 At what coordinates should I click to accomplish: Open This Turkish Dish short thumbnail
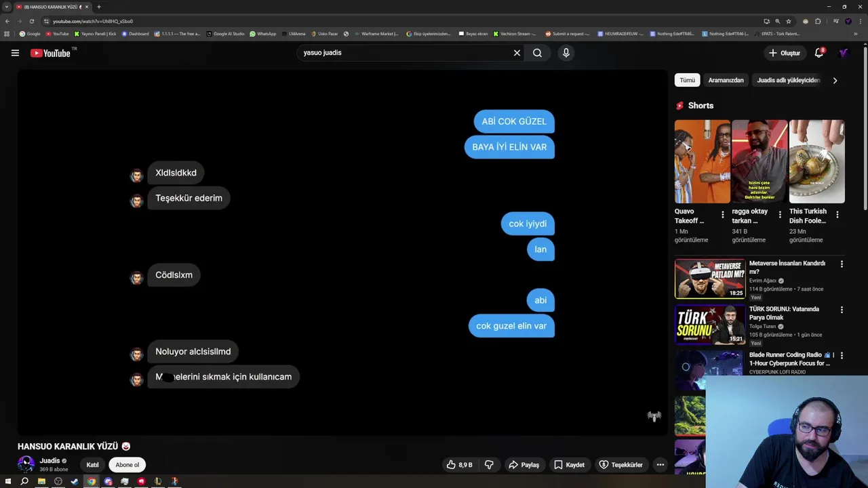click(x=816, y=161)
